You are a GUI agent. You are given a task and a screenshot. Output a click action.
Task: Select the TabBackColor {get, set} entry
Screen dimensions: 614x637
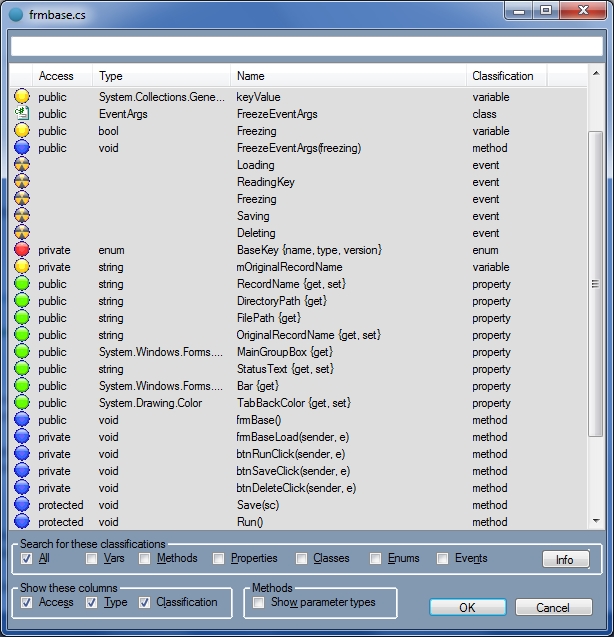(294, 403)
